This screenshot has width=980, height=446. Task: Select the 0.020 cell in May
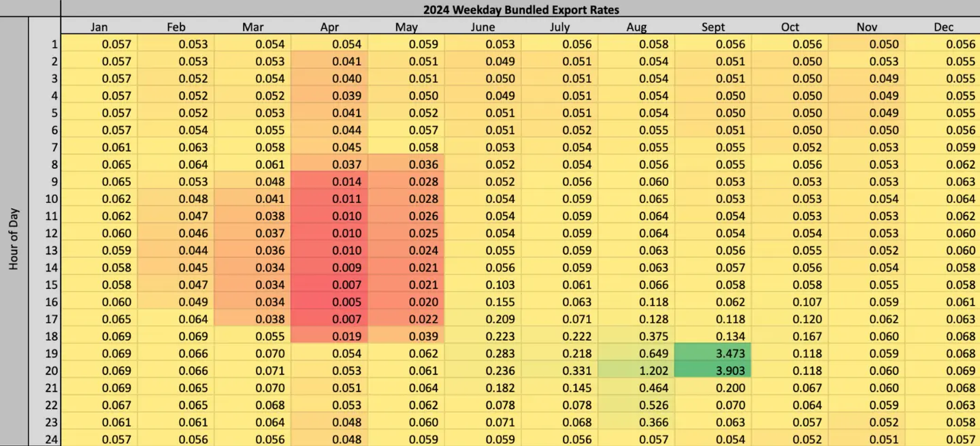point(406,302)
